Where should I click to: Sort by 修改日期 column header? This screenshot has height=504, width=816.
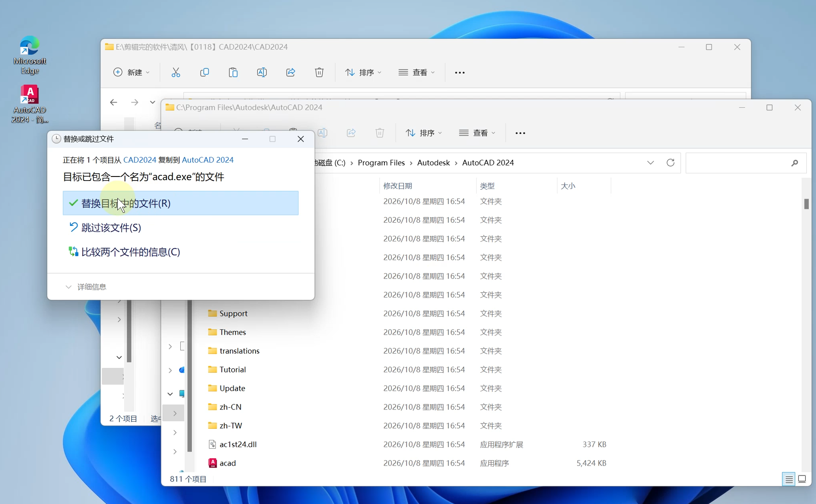point(428,186)
